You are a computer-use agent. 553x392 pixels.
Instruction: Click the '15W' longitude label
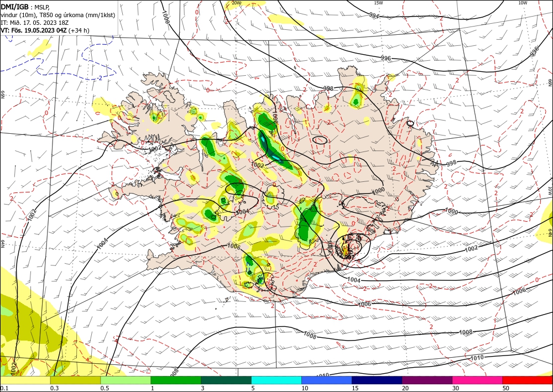pos(378,3)
